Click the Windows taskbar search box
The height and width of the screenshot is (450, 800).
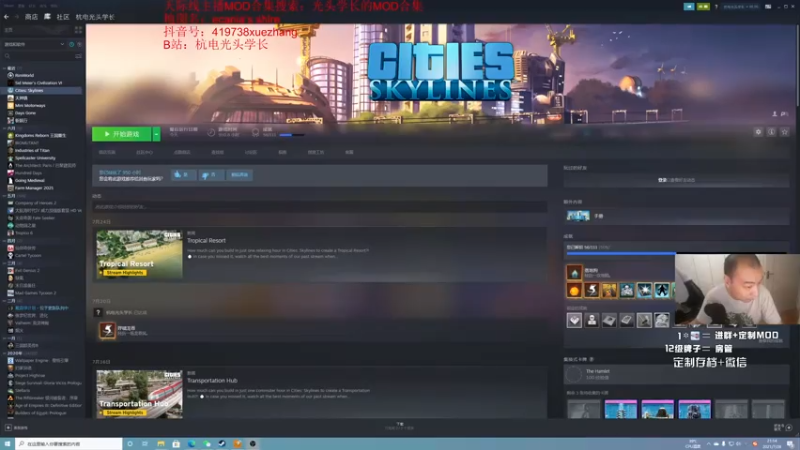pos(69,444)
